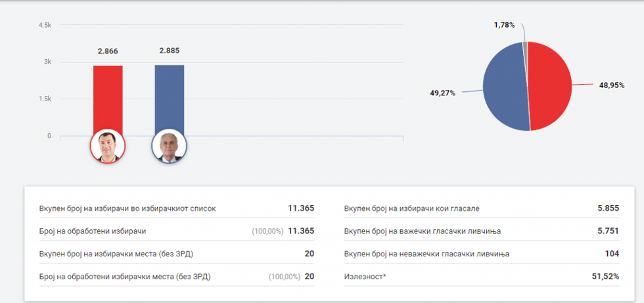This screenshot has height=303, width=644.
Task: Select the blue bar in the chart
Action: pyautogui.click(x=170, y=99)
